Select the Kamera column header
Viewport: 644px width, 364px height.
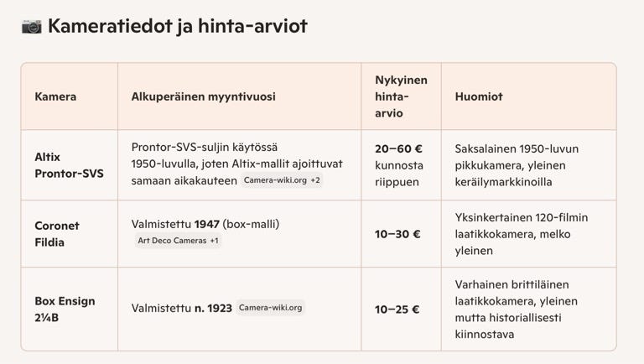[x=55, y=96]
